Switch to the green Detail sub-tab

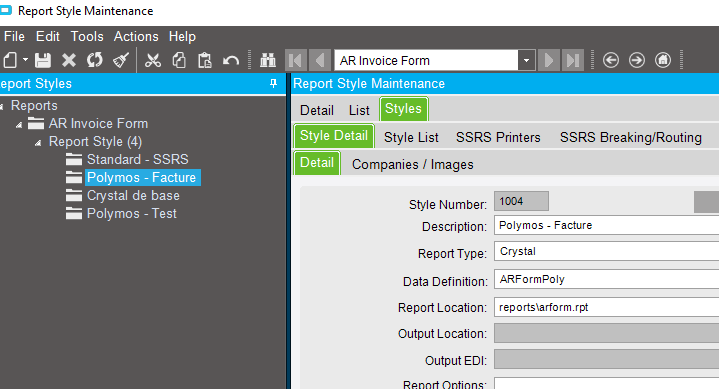tap(317, 163)
